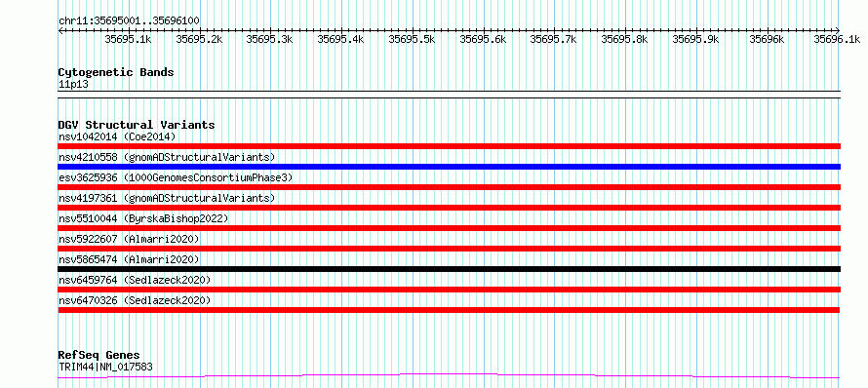Click the nsv5865474 (Almarri2020) label

[129, 259]
